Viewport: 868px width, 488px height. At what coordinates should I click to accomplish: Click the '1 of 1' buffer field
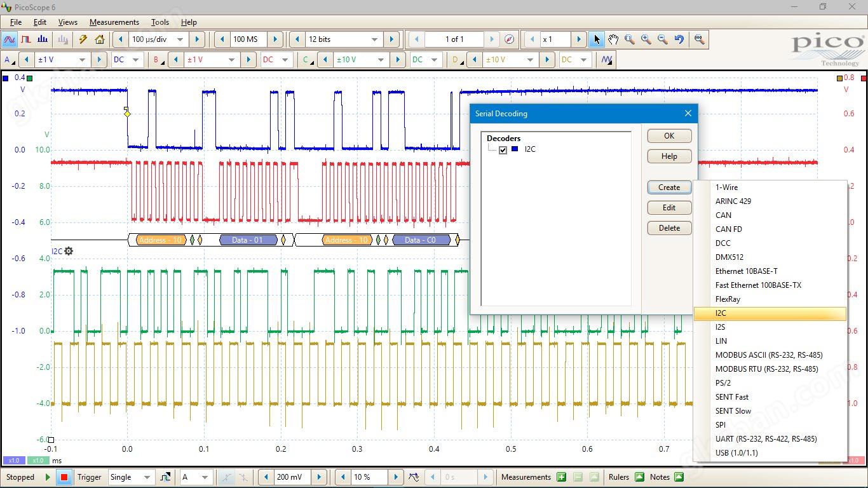454,39
